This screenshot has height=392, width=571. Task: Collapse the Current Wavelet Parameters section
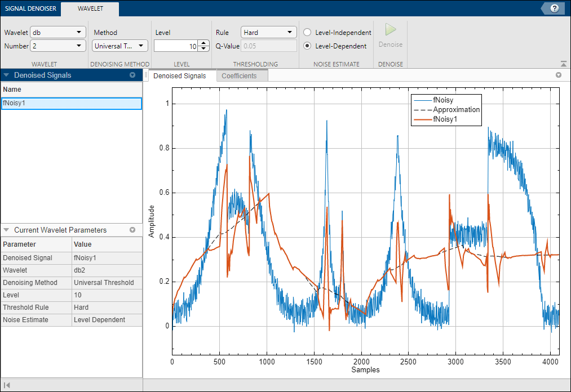pyautogui.click(x=6, y=230)
